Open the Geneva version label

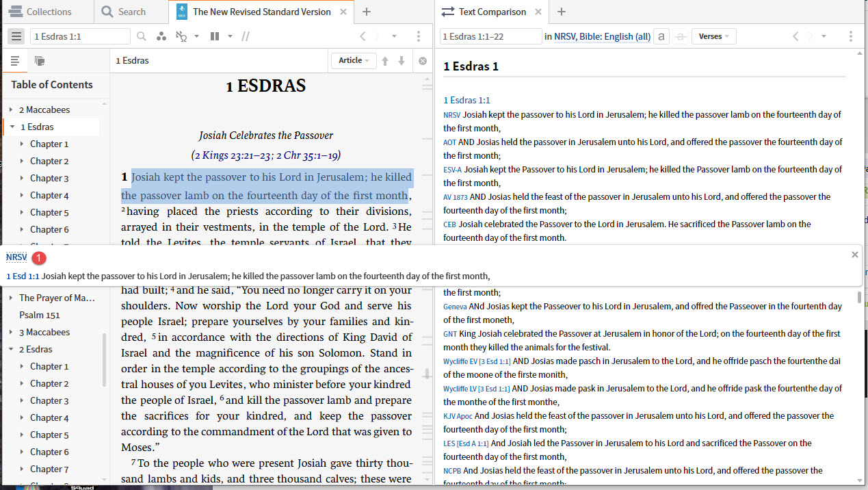(455, 307)
